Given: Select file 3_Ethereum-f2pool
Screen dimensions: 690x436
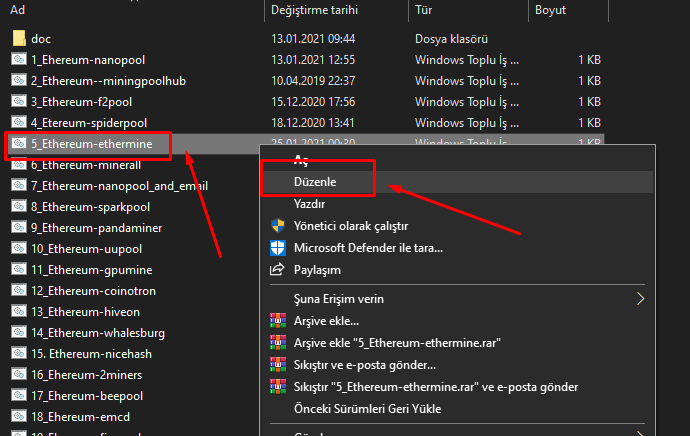Looking at the screenshot, I should point(81,102).
